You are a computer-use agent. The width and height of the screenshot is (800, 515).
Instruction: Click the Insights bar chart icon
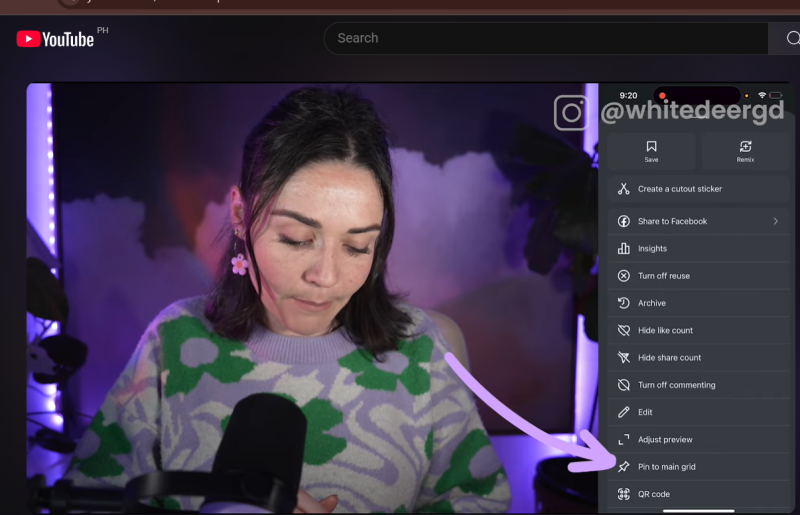point(623,249)
